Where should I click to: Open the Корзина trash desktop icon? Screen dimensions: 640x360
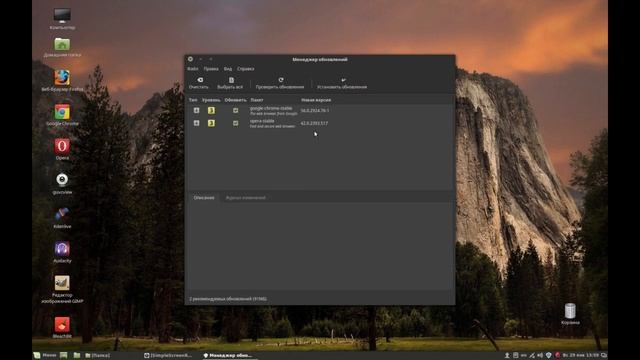(x=570, y=314)
